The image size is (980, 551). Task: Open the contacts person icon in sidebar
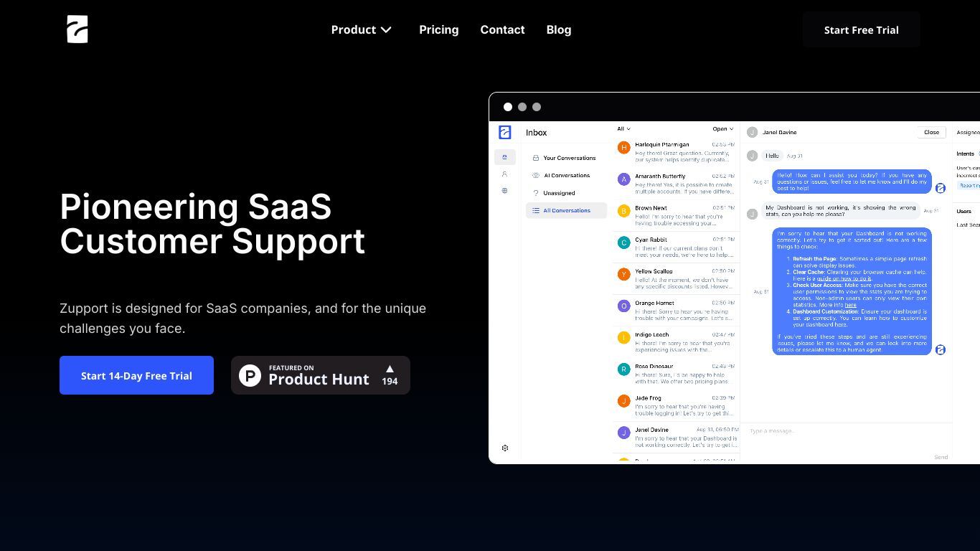coord(504,174)
